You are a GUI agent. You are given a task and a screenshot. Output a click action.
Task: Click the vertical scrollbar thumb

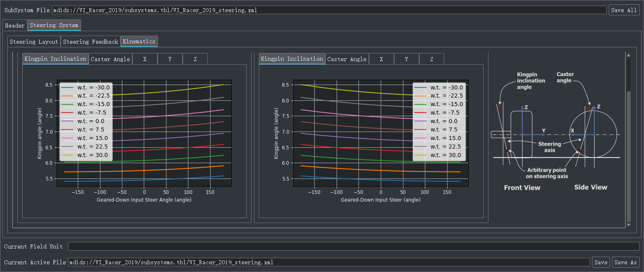[x=629, y=156]
